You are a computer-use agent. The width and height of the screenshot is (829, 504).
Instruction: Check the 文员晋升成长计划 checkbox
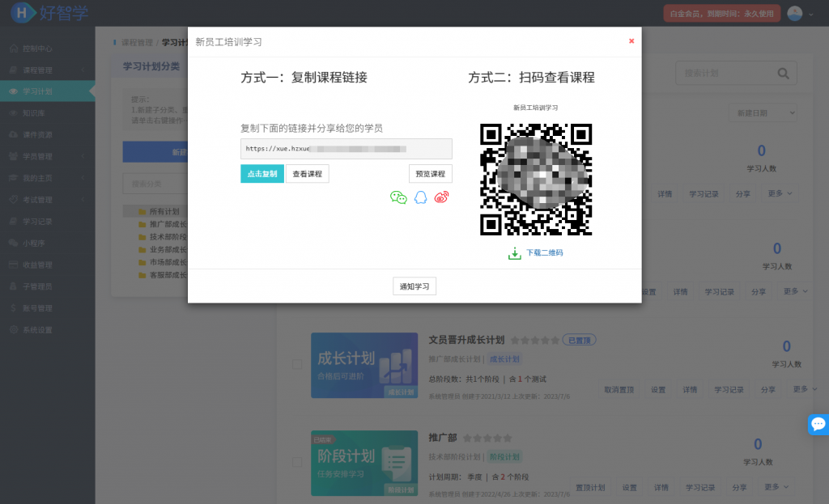tap(297, 365)
